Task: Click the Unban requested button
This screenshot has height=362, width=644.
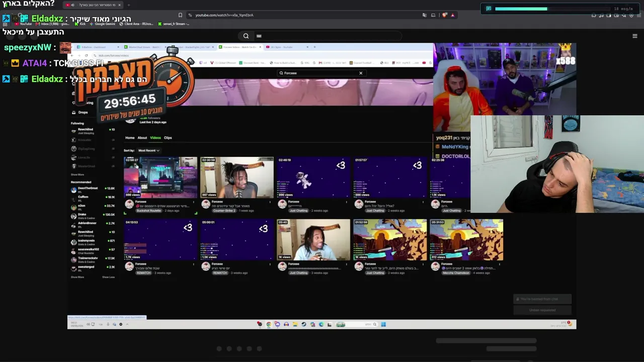Action: [x=542, y=310]
